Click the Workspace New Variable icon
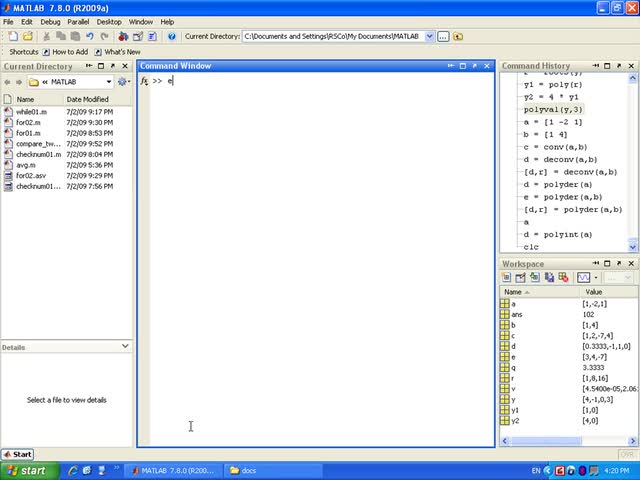The height and width of the screenshot is (480, 640). [x=506, y=278]
